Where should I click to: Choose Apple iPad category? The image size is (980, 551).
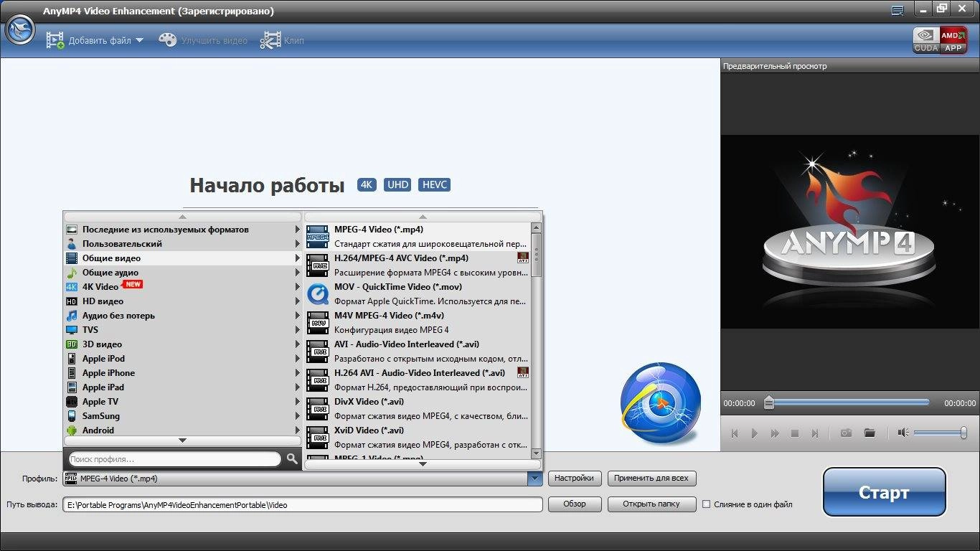coord(182,387)
